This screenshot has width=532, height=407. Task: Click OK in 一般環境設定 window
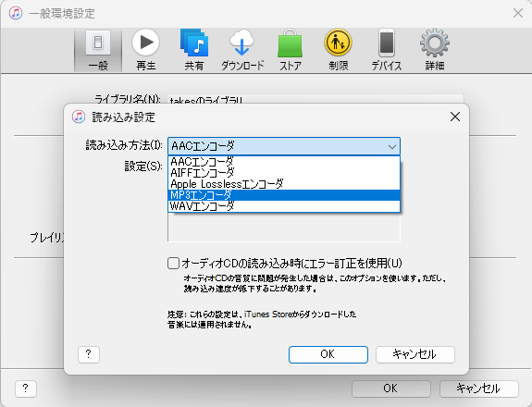point(390,388)
